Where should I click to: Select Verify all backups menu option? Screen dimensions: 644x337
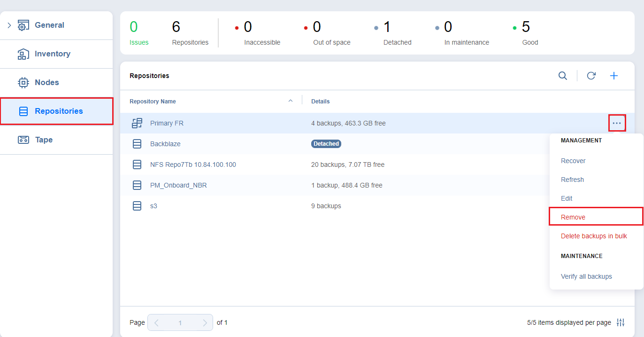click(586, 276)
